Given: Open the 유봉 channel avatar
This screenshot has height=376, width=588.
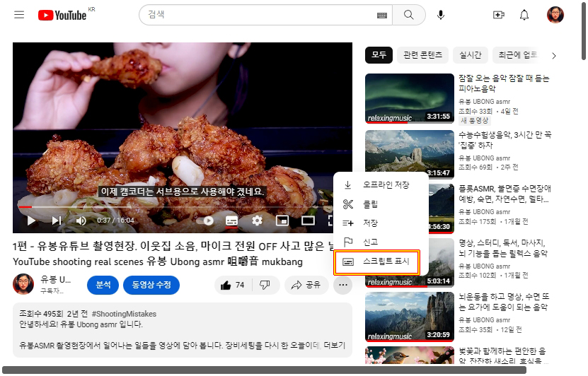Looking at the screenshot, I should 23,284.
